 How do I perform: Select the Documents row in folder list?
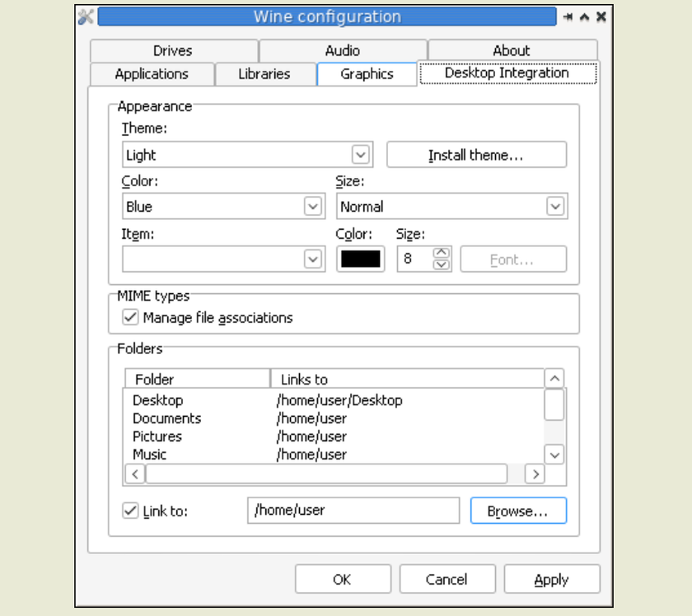tap(167, 418)
